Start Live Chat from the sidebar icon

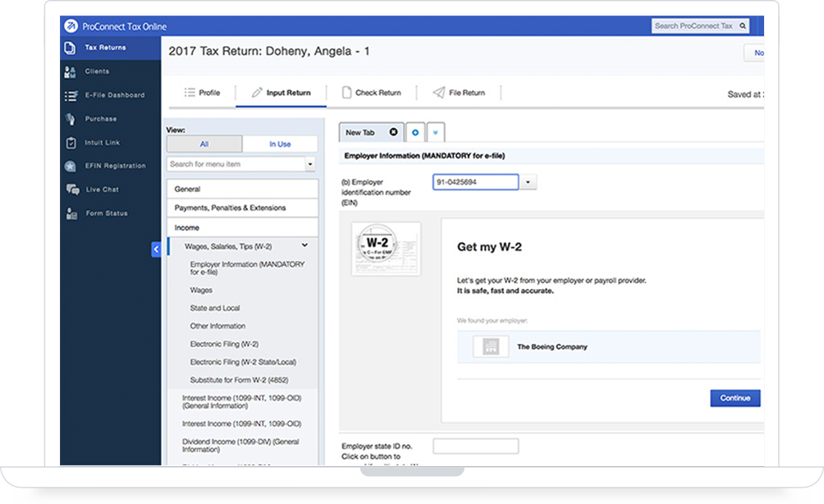pyautogui.click(x=72, y=190)
